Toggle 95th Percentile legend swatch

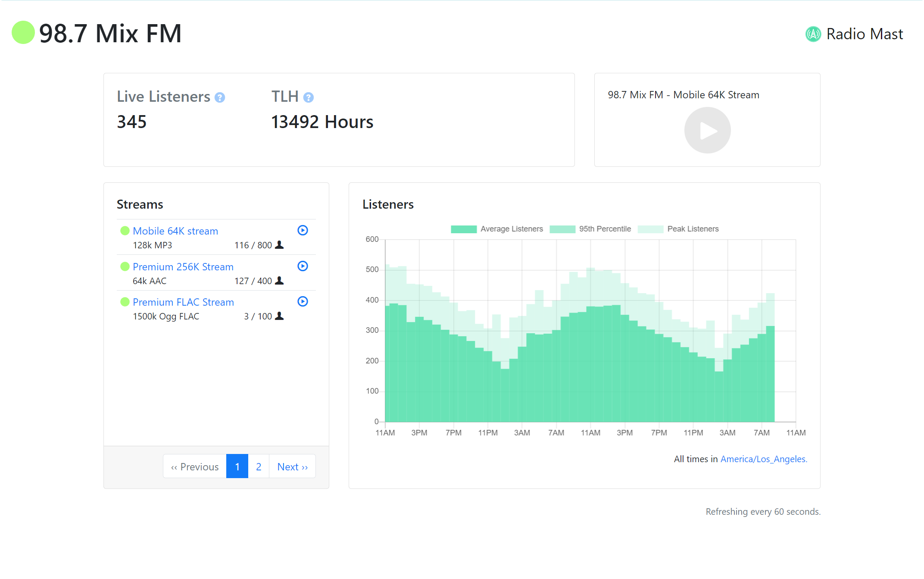[562, 229]
